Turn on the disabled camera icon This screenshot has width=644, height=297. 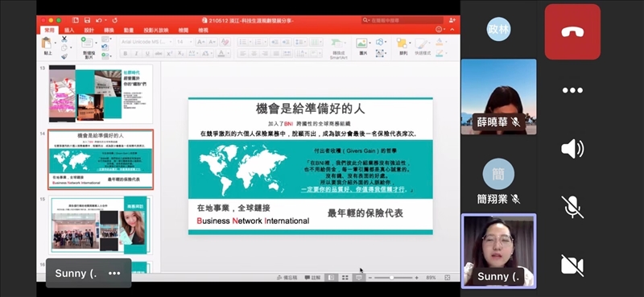[x=572, y=265]
